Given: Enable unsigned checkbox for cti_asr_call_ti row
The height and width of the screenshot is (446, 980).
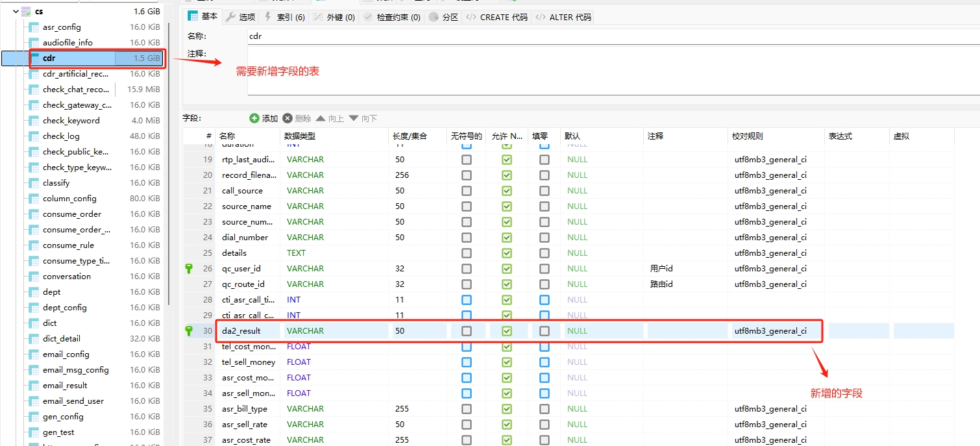Looking at the screenshot, I should coord(467,300).
